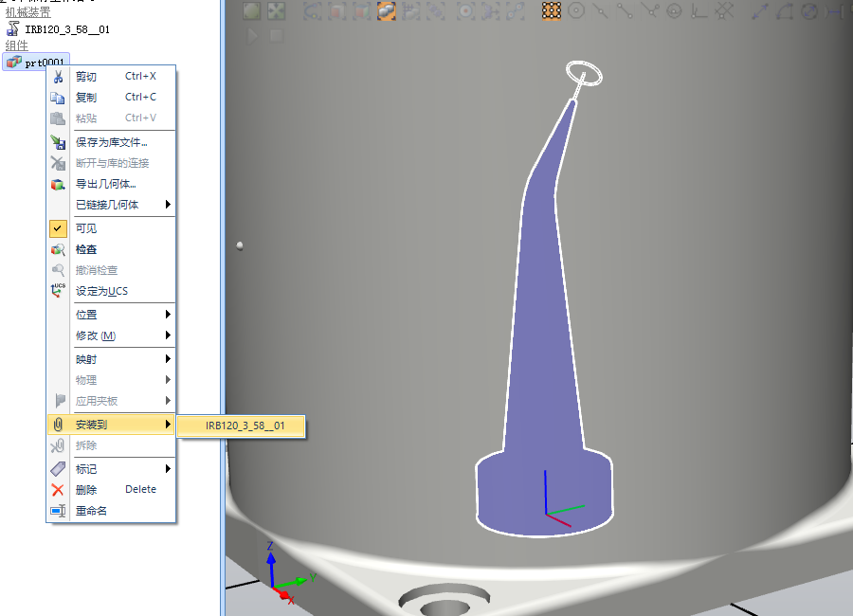Select the Mechanism Selection level icon
The width and height of the screenshot is (853, 616).
pyautogui.click(x=436, y=10)
